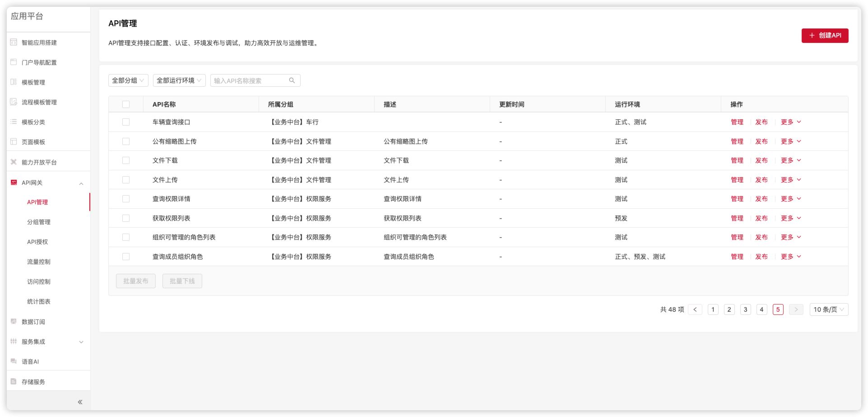Click the 流程模板管理 sidebar icon
Screen dimensions: 868x417
(13, 102)
